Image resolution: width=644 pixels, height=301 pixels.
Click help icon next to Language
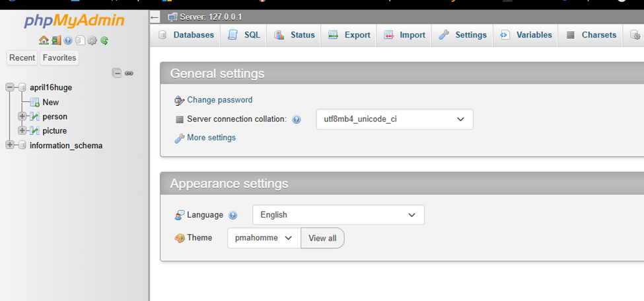233,215
